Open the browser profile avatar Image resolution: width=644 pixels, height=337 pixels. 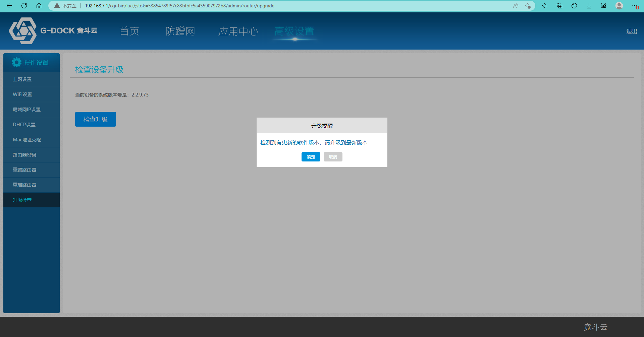[619, 6]
